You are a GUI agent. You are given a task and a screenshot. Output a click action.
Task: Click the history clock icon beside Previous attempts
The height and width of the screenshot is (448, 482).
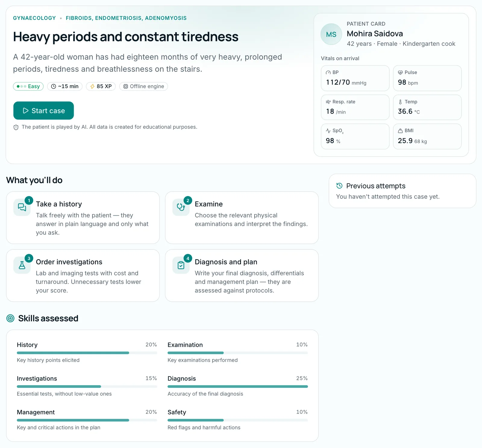coord(340,186)
